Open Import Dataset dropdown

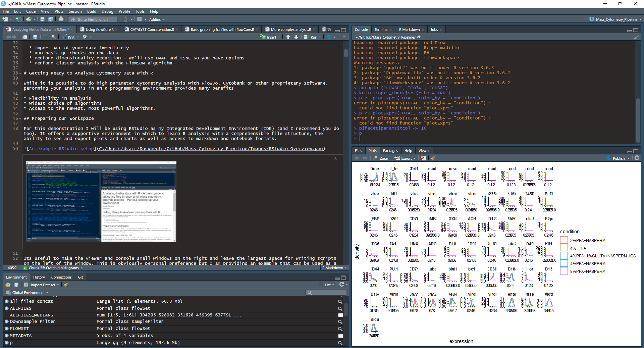click(41, 285)
